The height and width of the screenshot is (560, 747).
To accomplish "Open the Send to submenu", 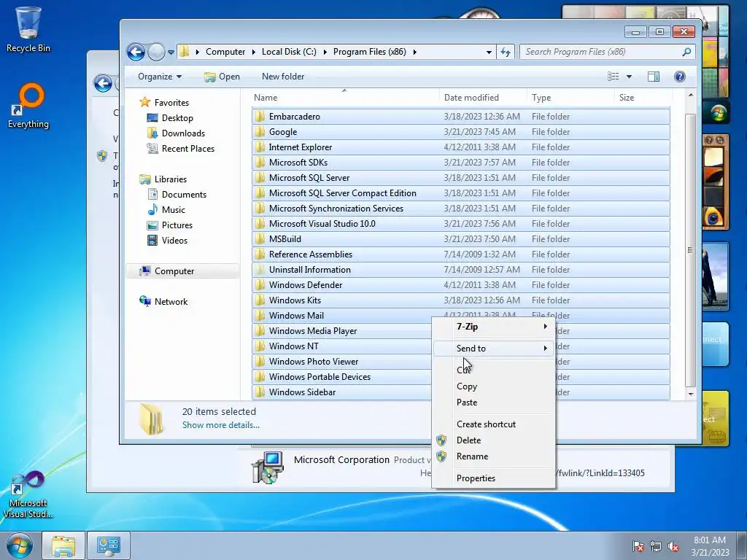I will pyautogui.click(x=494, y=349).
